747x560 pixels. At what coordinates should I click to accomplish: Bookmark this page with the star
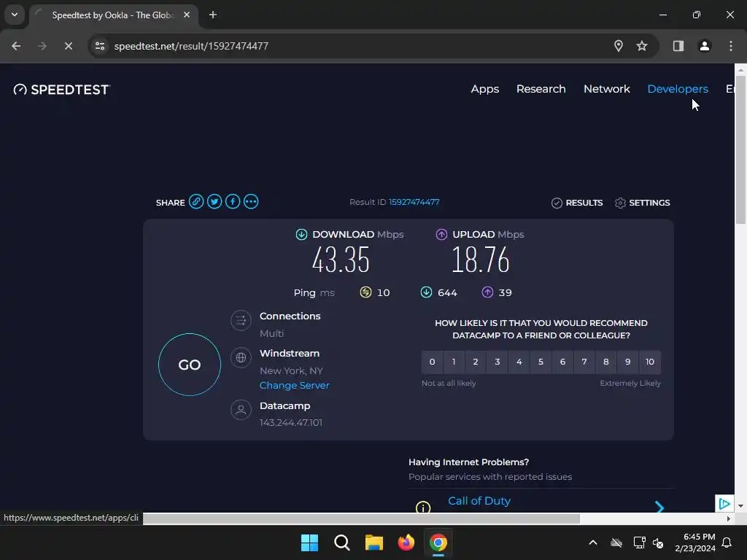642,46
